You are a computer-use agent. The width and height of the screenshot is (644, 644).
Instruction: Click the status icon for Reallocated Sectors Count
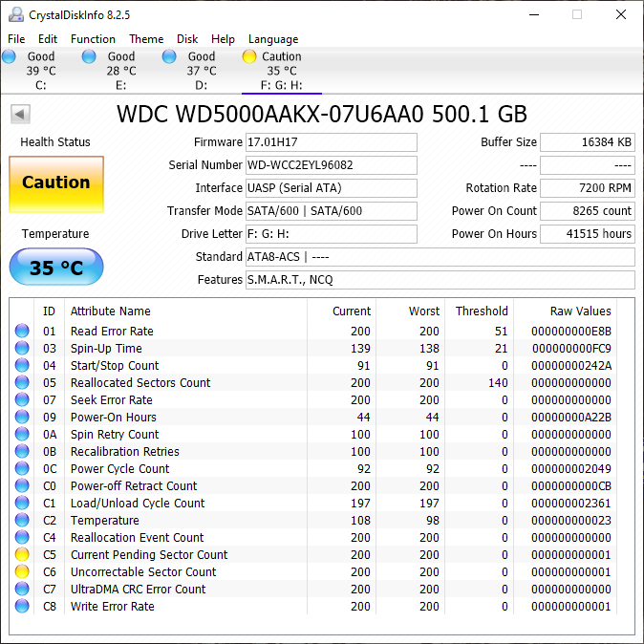(x=22, y=382)
